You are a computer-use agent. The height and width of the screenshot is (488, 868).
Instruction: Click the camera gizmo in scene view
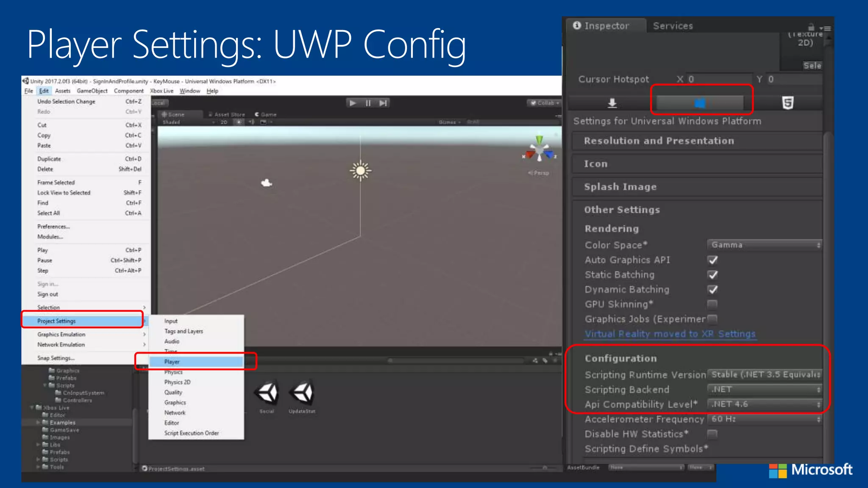coord(266,183)
